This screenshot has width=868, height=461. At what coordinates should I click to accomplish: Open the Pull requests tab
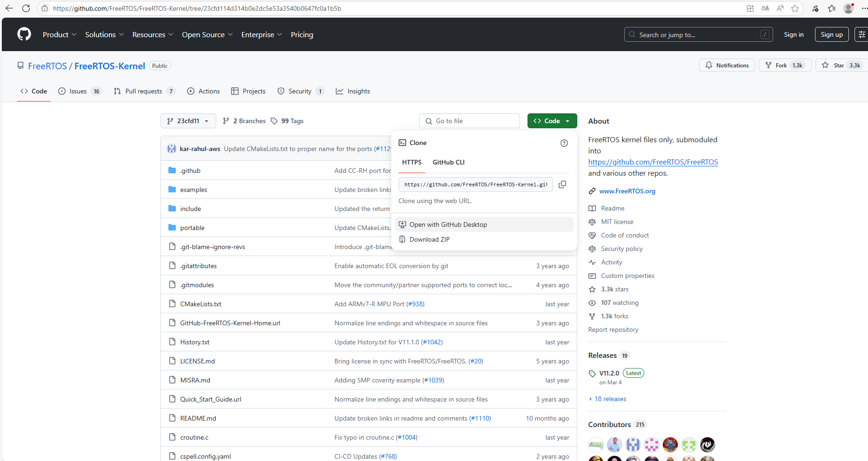click(x=144, y=91)
